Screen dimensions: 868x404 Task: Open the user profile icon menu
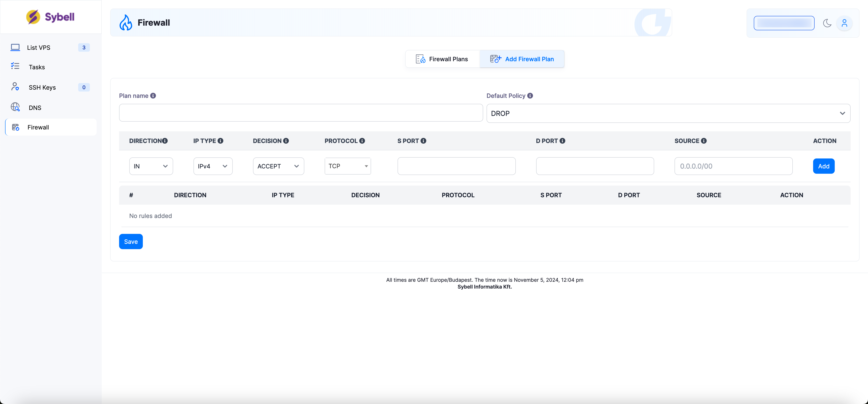tap(844, 23)
